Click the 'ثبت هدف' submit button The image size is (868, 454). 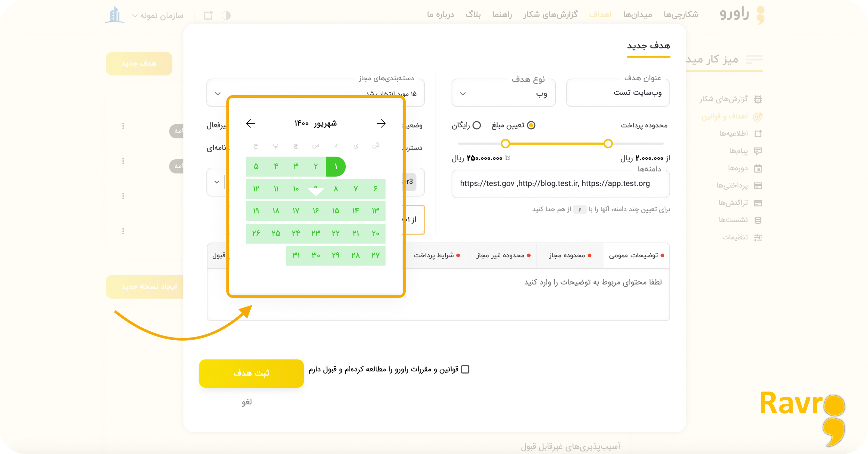pyautogui.click(x=251, y=373)
